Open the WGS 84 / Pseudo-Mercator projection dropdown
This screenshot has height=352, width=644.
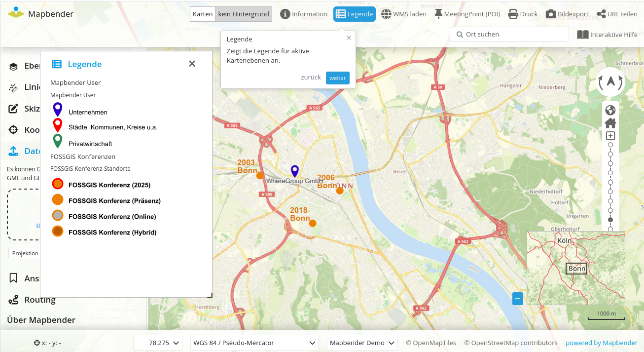click(254, 343)
